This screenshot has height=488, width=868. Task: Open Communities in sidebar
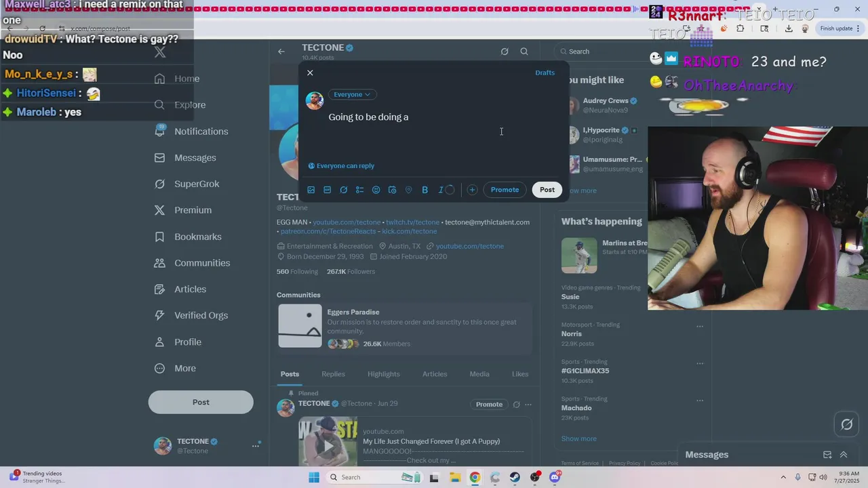(x=192, y=263)
